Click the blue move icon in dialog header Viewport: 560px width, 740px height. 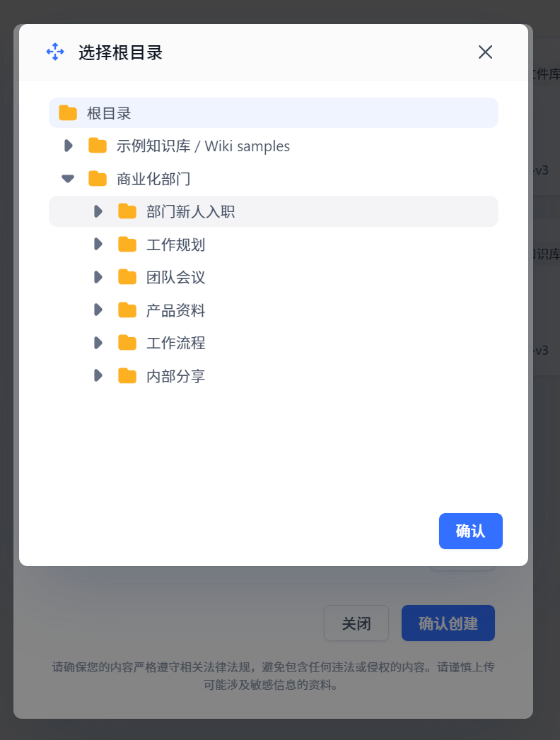(55, 52)
